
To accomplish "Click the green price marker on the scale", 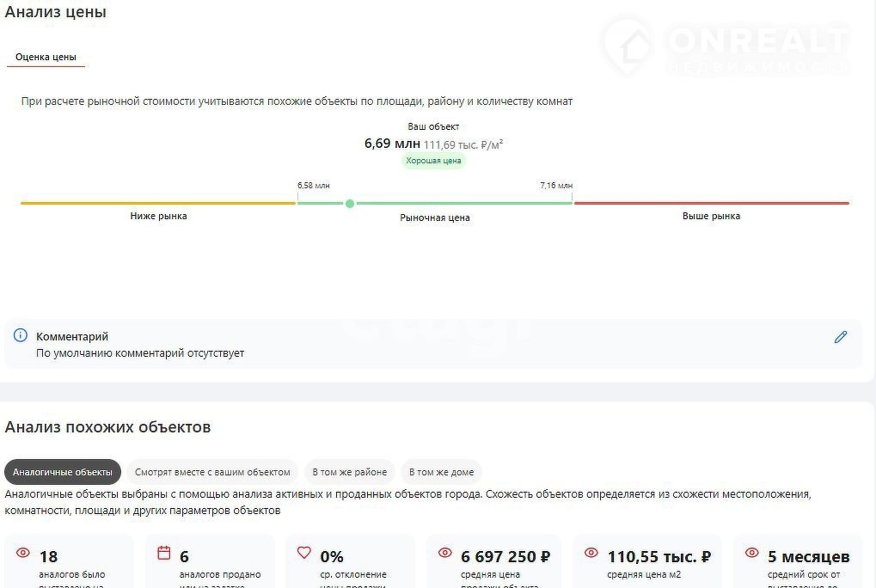I will point(349,204).
